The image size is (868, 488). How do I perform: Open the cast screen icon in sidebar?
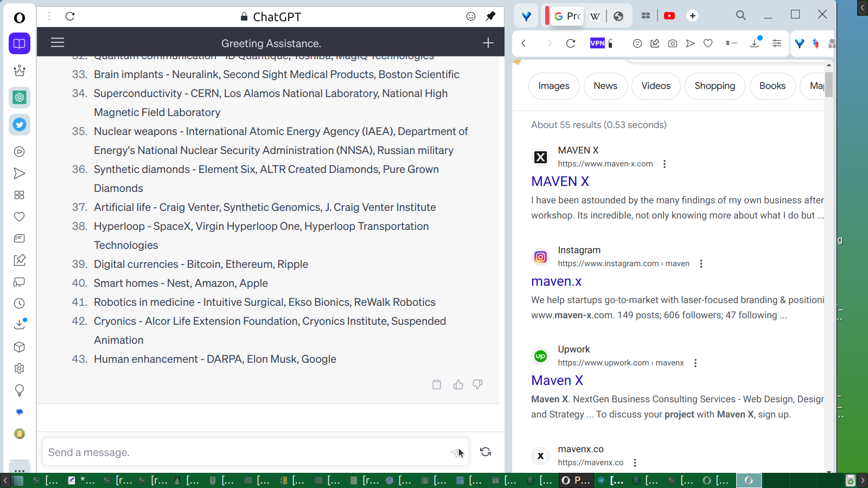tap(20, 282)
